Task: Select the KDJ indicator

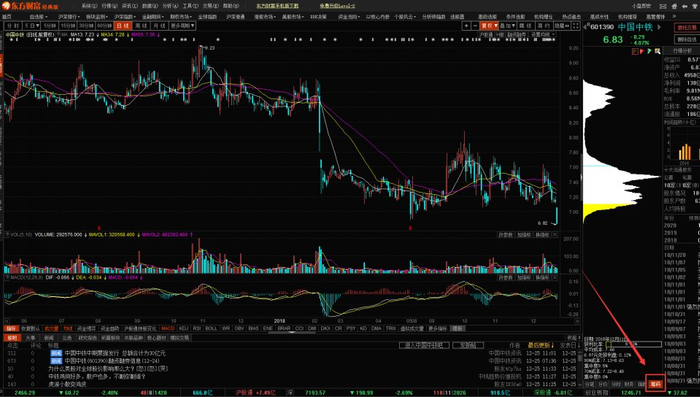Action: [x=183, y=328]
